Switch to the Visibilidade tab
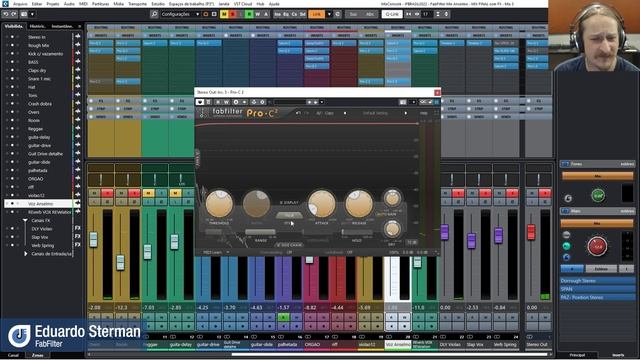 click(14, 26)
